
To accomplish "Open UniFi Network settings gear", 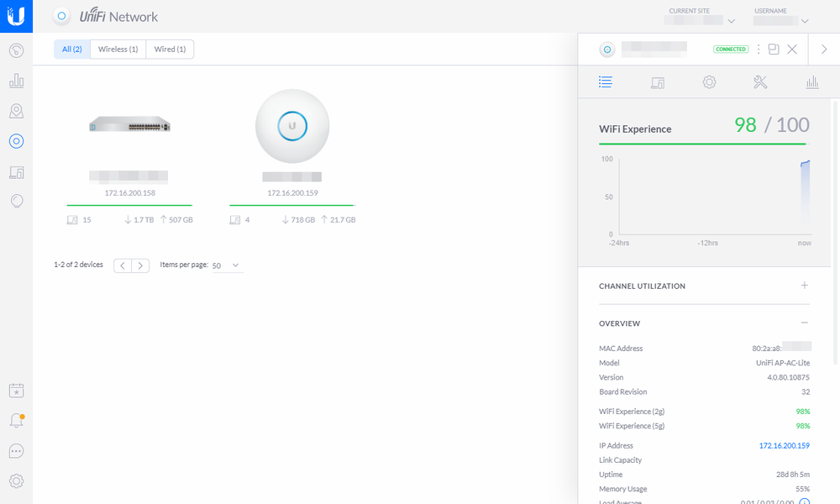I will [16, 480].
